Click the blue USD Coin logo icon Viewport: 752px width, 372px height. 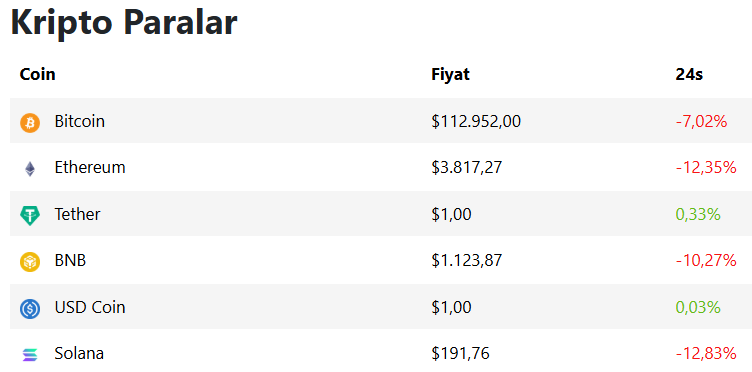30,308
